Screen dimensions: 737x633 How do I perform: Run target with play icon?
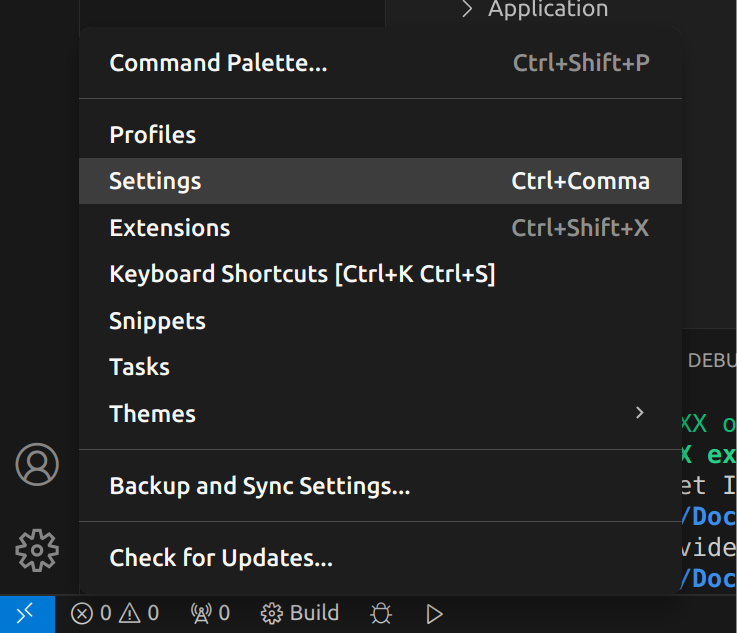tap(434, 614)
